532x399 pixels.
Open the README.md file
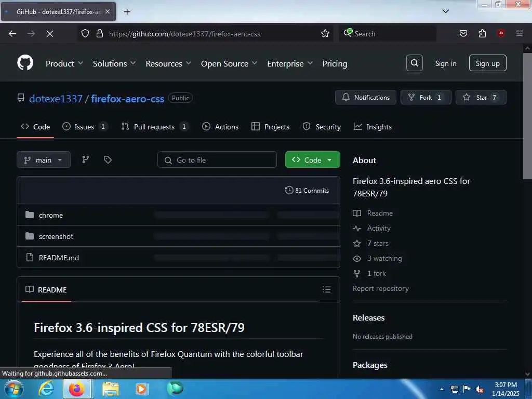click(59, 258)
